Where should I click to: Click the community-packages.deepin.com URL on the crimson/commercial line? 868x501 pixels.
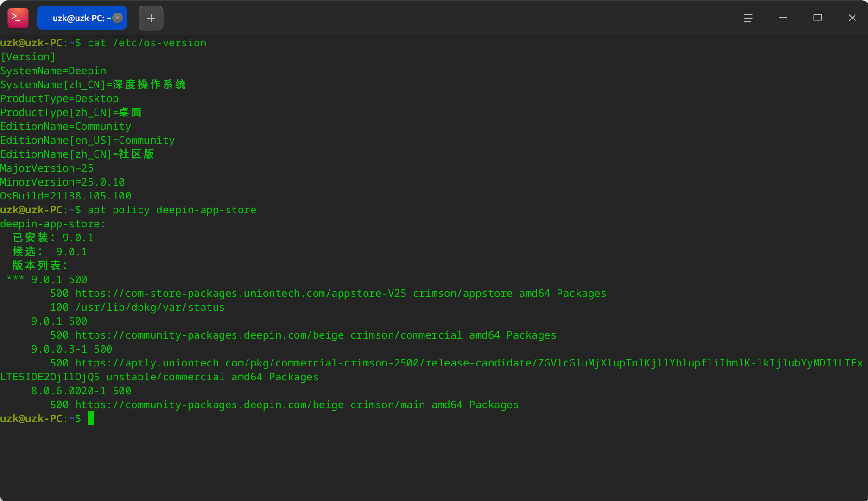point(209,335)
